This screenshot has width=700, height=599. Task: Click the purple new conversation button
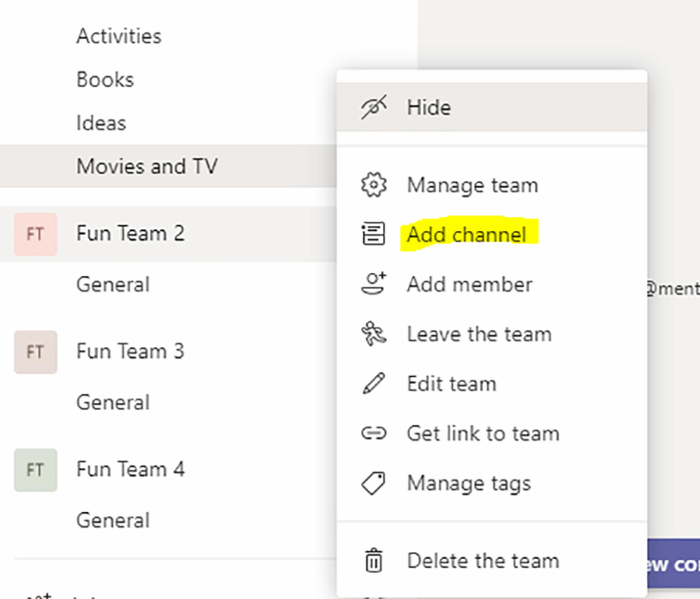(673, 564)
